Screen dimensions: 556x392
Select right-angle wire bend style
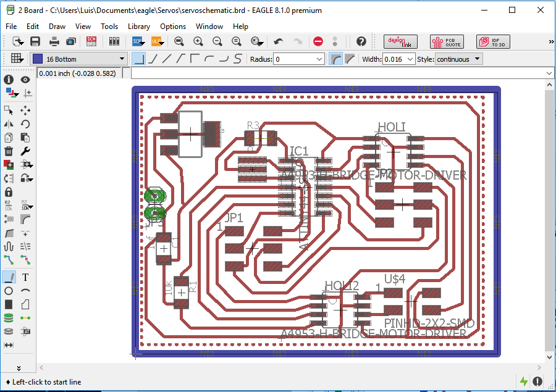[138, 59]
